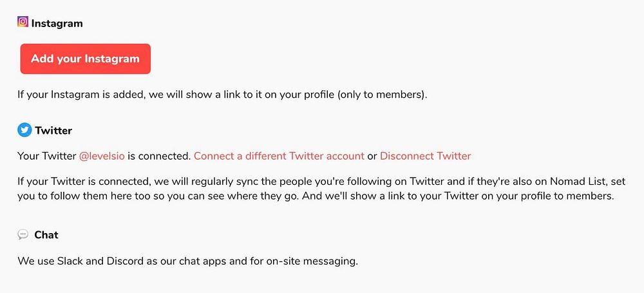Open the @levelsio Twitter handle link

pyautogui.click(x=102, y=156)
